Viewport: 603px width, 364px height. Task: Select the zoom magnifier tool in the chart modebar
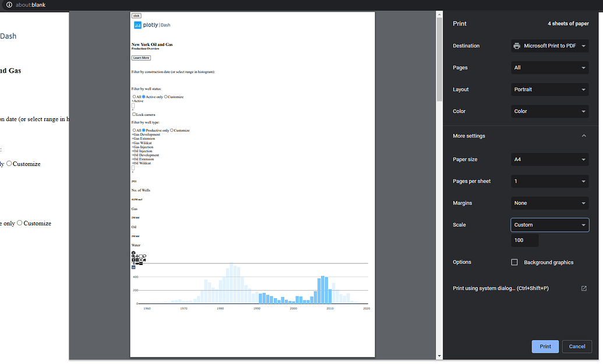point(133,256)
